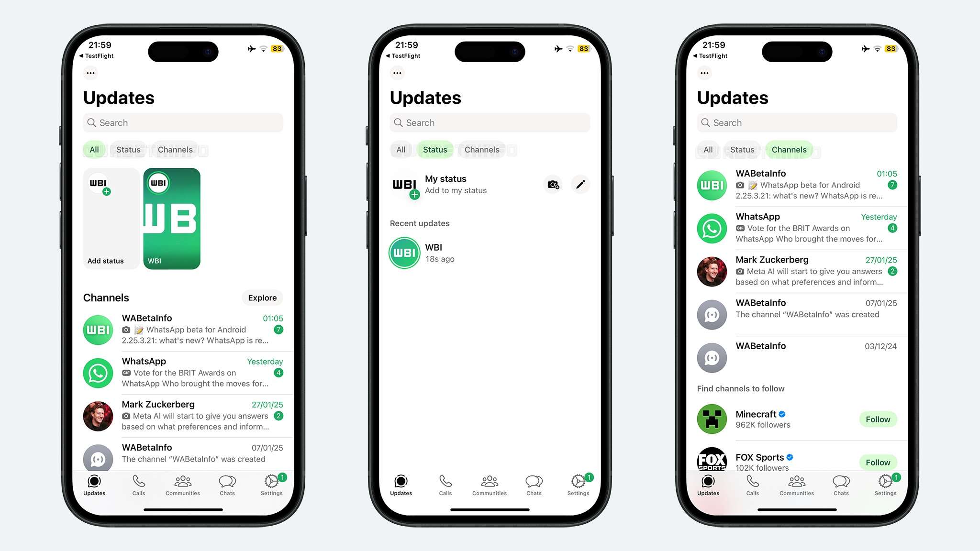This screenshot has width=980, height=551.
Task: Select the All filter tab
Action: [94, 149]
